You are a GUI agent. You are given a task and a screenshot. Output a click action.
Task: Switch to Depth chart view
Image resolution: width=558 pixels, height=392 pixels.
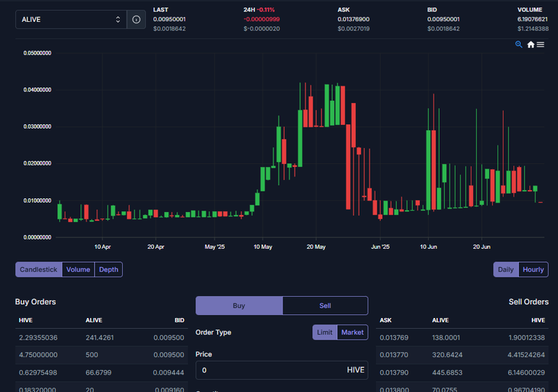click(108, 269)
